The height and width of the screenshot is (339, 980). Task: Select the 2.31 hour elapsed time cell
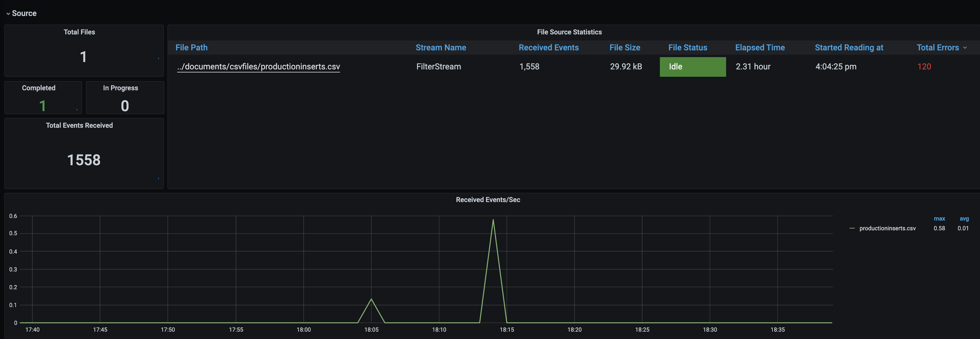[753, 67]
